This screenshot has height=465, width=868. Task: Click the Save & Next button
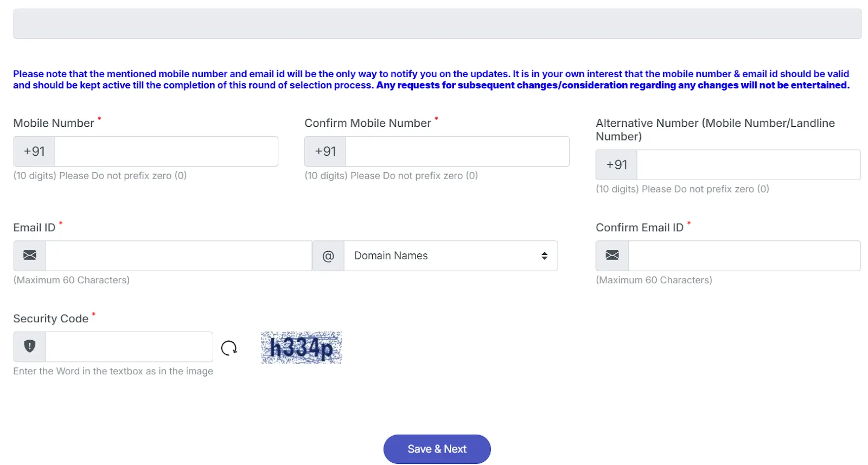[x=437, y=449]
